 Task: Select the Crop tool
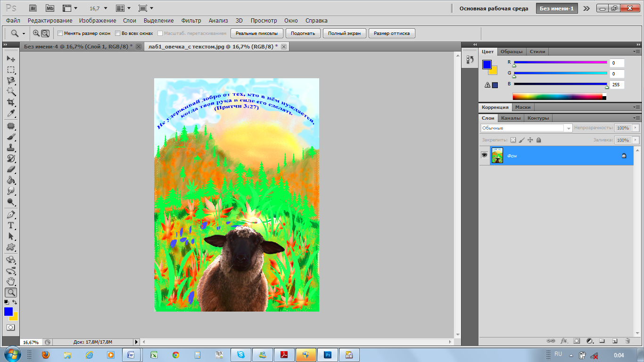pos(11,102)
